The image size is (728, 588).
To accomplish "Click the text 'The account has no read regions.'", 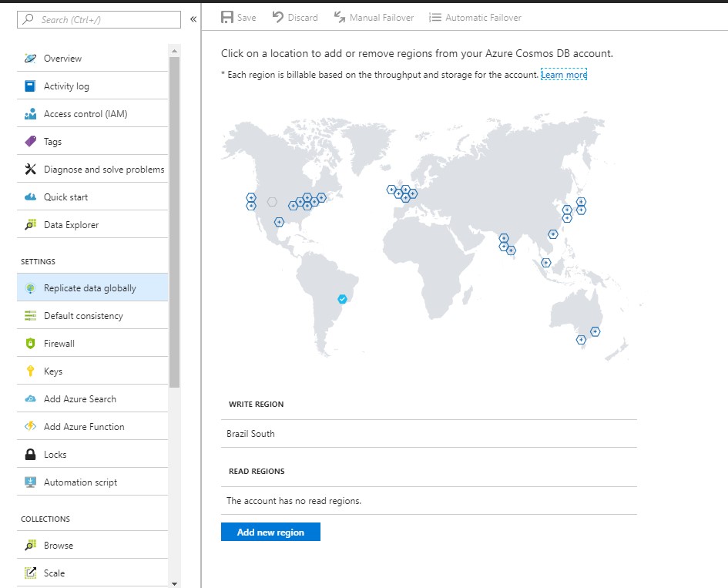I will point(294,501).
